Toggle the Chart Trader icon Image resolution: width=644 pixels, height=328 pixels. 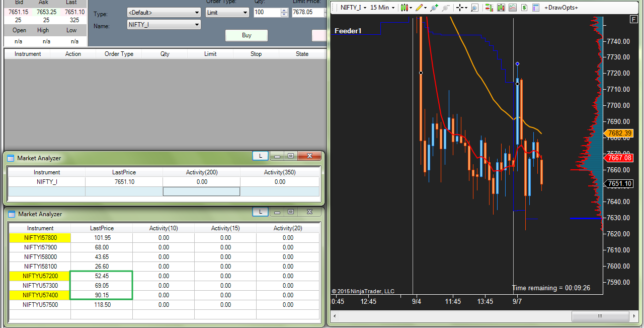click(x=489, y=8)
